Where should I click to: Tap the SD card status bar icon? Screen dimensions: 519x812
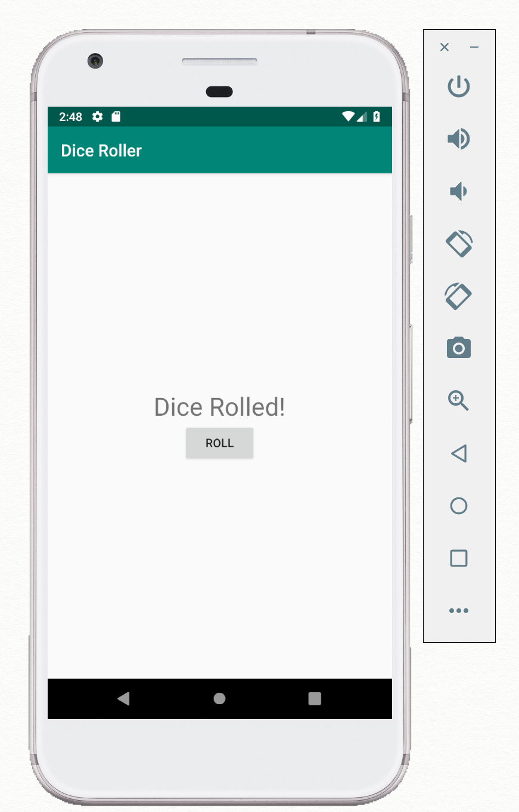(116, 117)
